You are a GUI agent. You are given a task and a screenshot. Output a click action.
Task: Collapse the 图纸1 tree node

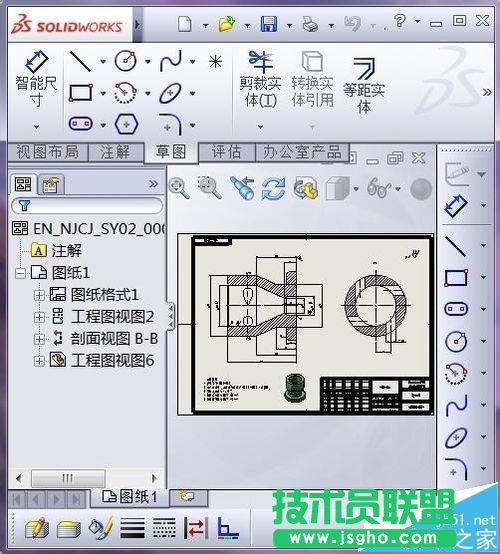coord(20,273)
